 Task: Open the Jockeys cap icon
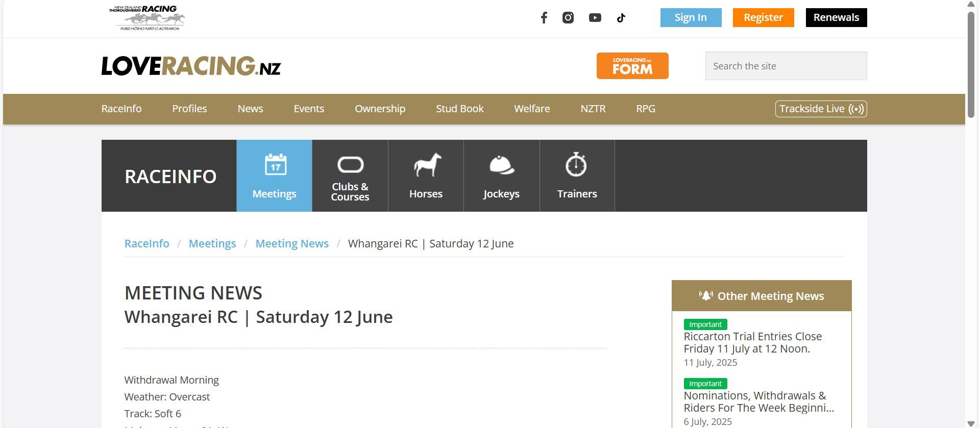tap(501, 165)
